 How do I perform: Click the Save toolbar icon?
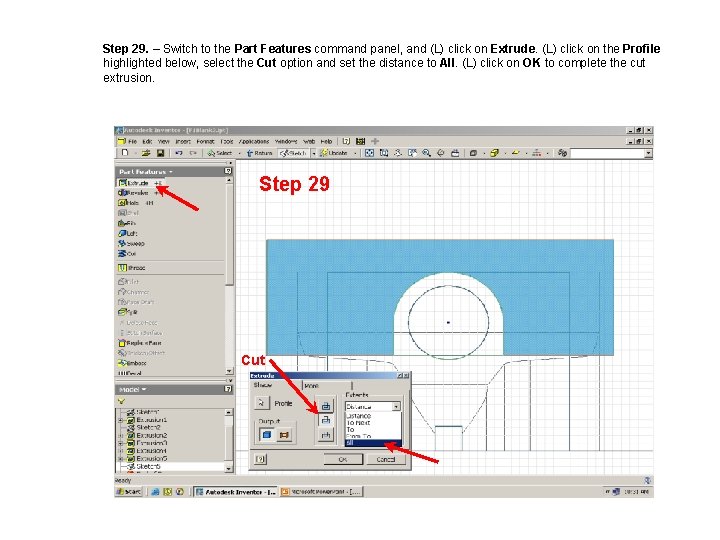click(x=160, y=153)
